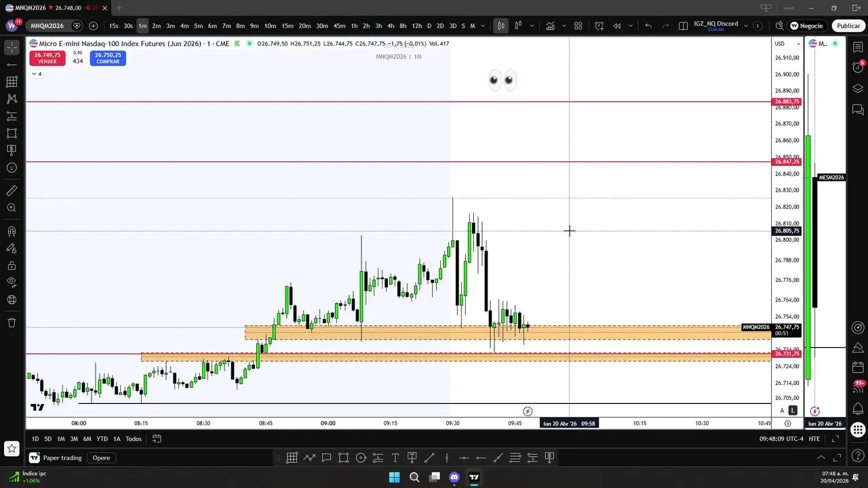Open chart settings gear near time axis
This screenshot has height=488, width=868.
(787, 424)
